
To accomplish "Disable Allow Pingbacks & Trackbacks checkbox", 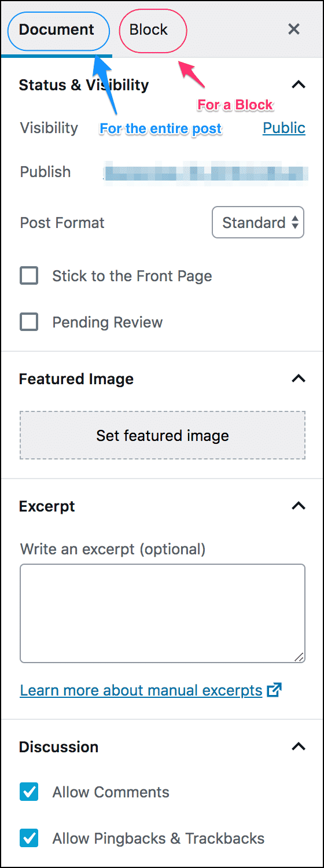I will click(29, 837).
